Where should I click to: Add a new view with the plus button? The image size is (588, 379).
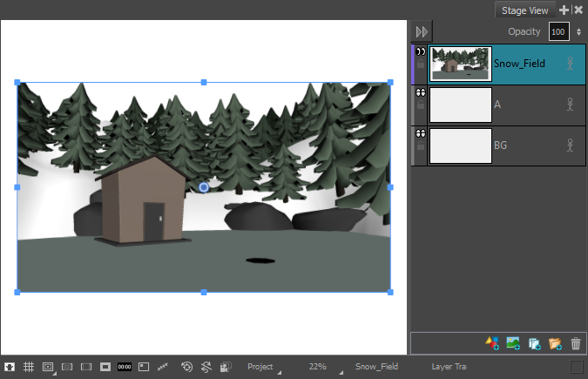(x=564, y=10)
